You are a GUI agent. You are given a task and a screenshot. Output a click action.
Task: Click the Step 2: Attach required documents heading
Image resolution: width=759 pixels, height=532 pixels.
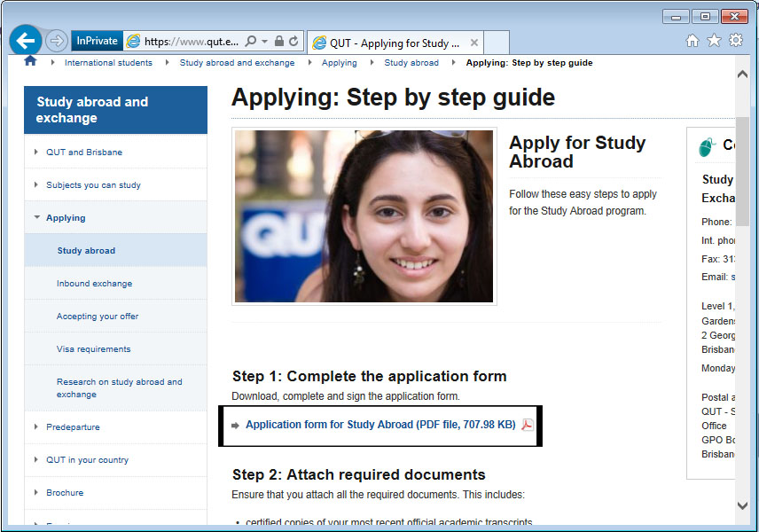pyautogui.click(x=359, y=474)
